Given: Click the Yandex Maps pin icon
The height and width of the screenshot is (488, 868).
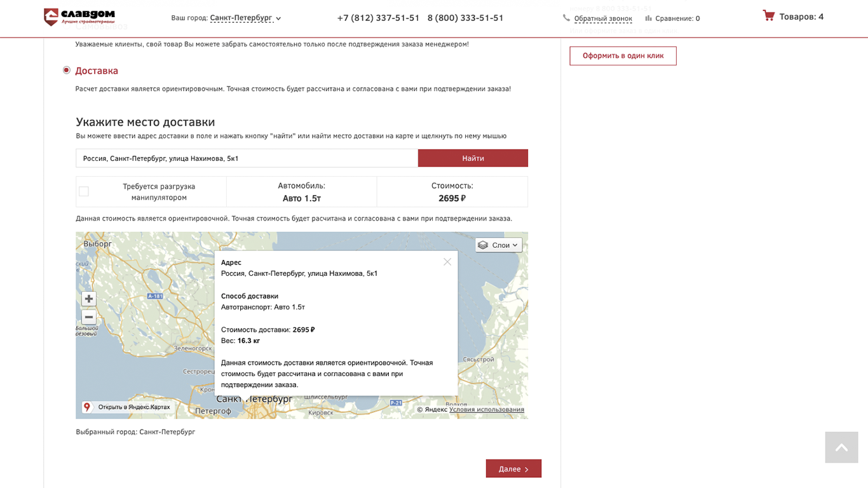Looking at the screenshot, I should coord(87,407).
